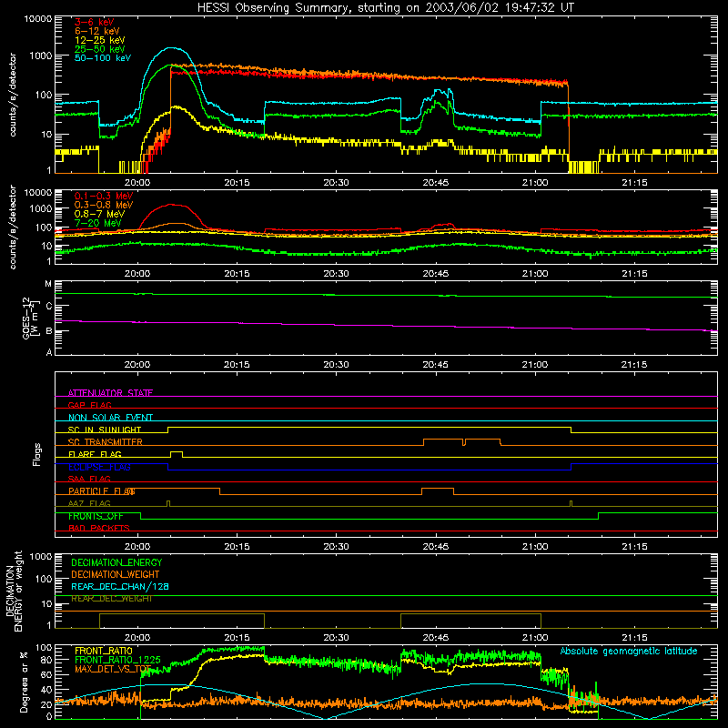The width and height of the screenshot is (728, 728).
Task: Select the 50-100 keV legend label
Action: (103, 58)
